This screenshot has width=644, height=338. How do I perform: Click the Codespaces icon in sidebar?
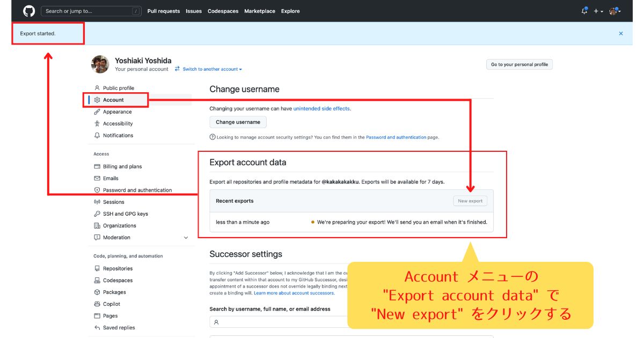coord(97,280)
